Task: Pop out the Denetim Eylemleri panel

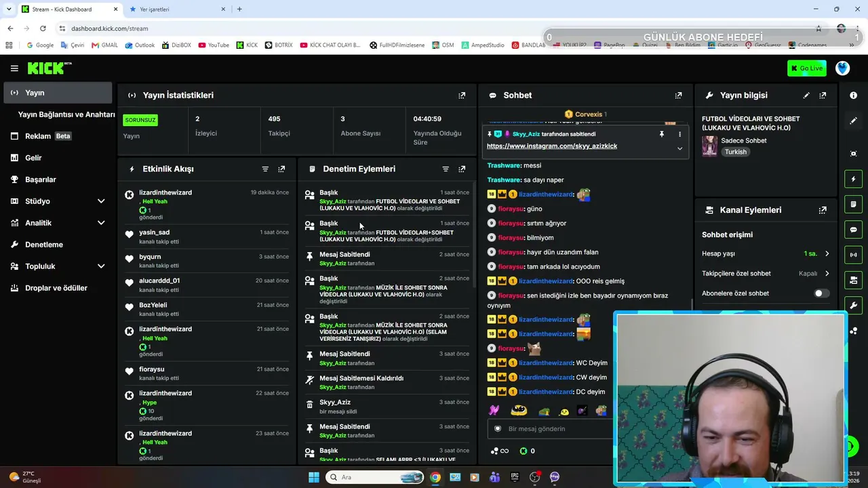Action: 462,169
